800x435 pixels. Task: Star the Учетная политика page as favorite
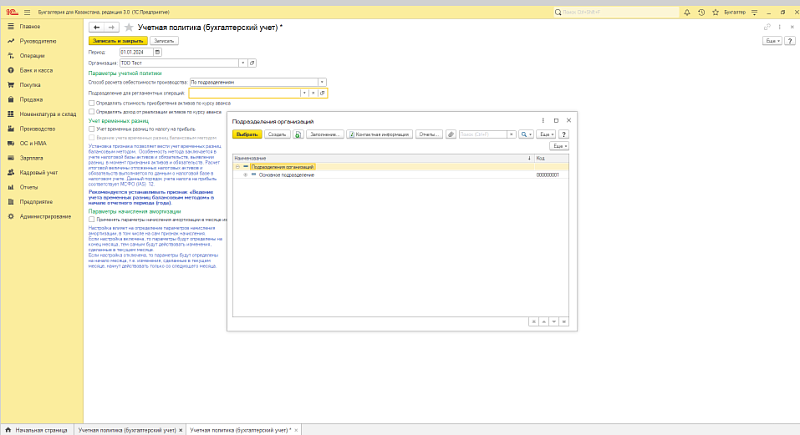coord(130,27)
